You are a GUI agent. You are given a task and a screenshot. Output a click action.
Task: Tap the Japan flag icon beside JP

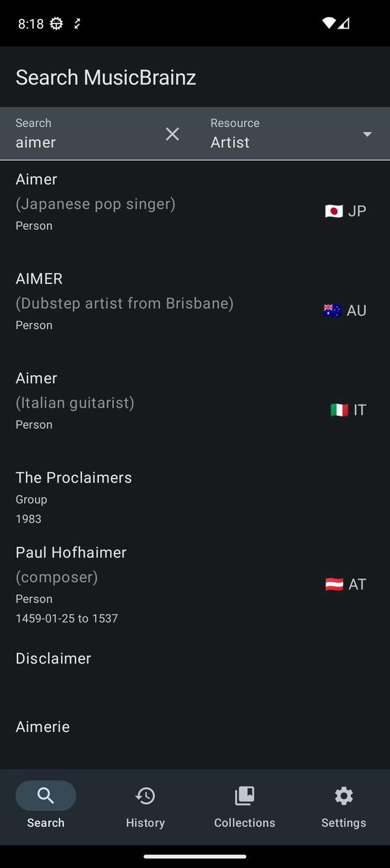click(x=334, y=211)
